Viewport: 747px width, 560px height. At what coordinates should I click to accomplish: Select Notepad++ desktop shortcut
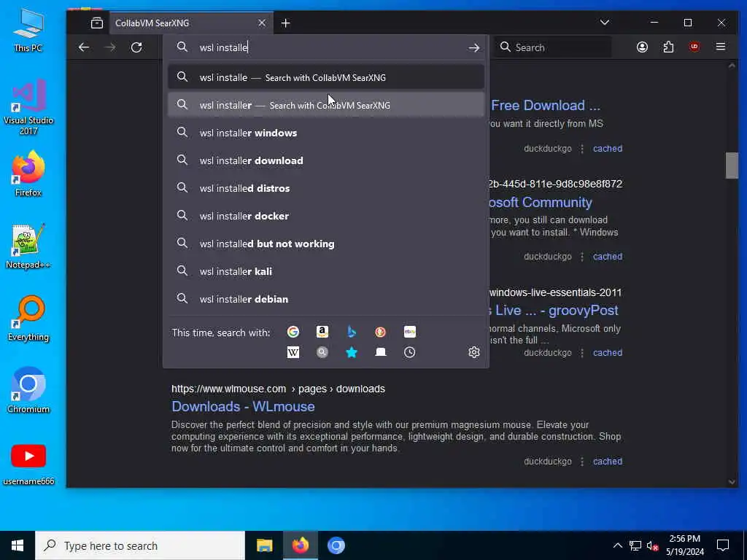[28, 246]
